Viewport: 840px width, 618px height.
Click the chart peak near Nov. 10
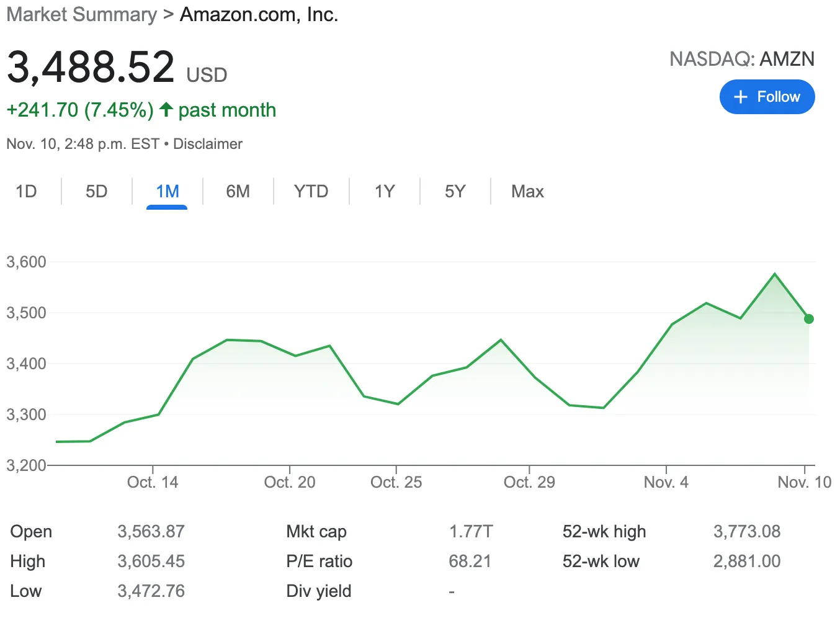[775, 274]
